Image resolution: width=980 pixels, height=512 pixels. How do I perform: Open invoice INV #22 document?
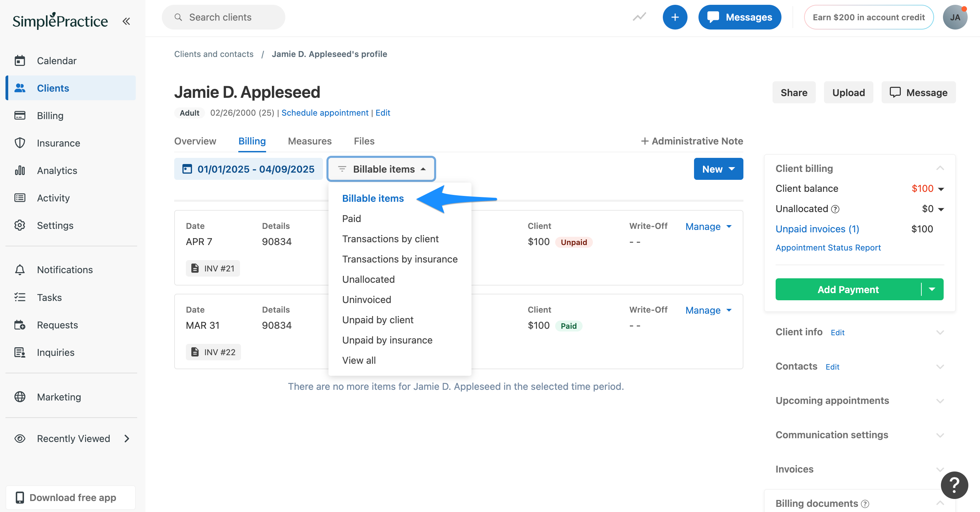click(213, 352)
